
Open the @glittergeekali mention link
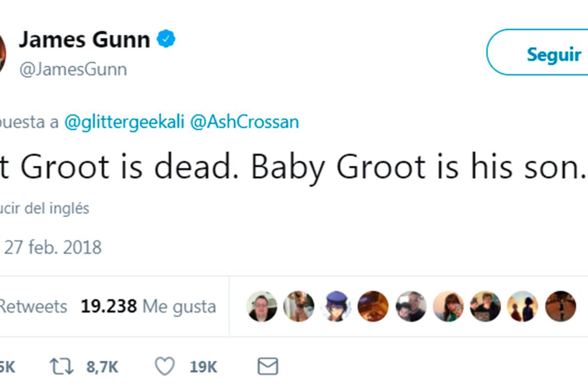[x=124, y=122]
